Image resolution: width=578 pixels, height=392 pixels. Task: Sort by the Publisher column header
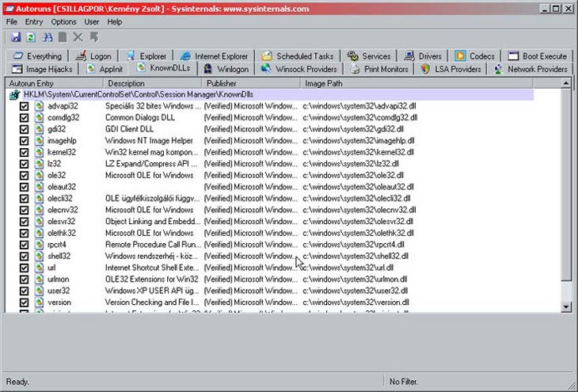point(221,82)
